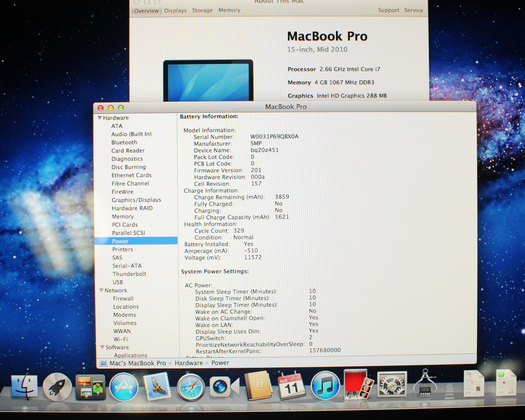Click the Support link in About This Mac
This screenshot has width=525, height=420.
coord(388,10)
